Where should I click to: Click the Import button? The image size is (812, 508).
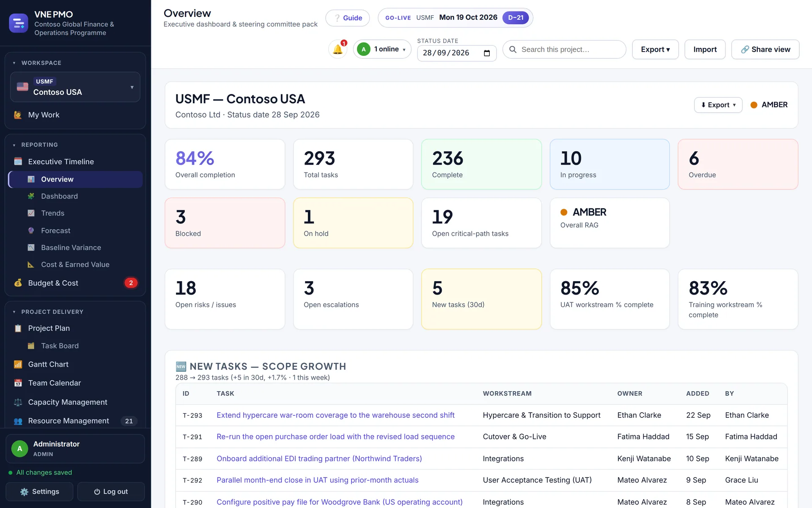click(705, 50)
